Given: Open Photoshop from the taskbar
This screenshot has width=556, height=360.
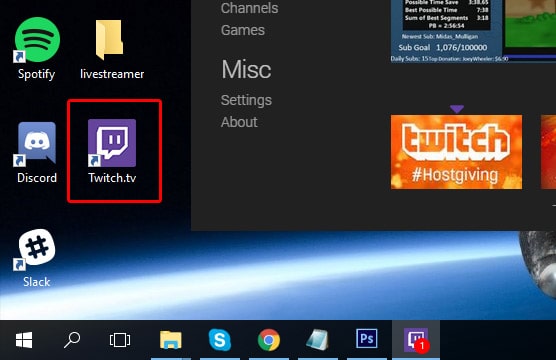Looking at the screenshot, I should pyautogui.click(x=367, y=339).
